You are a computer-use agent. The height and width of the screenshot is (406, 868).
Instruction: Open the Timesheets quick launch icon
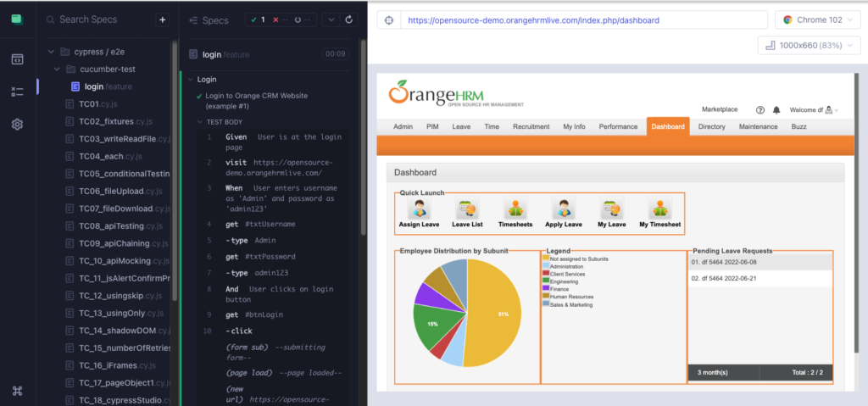tap(514, 210)
